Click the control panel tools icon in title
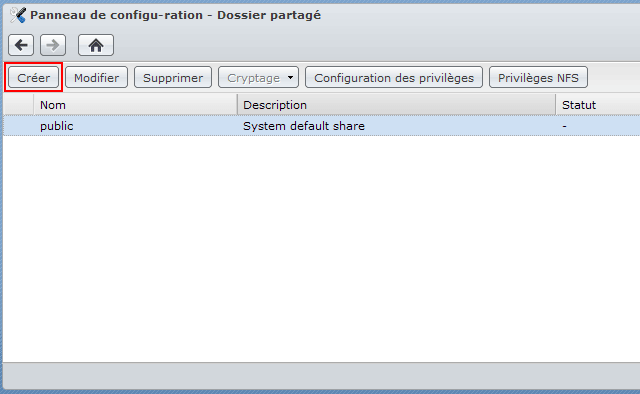640x394 pixels. pyautogui.click(x=18, y=15)
